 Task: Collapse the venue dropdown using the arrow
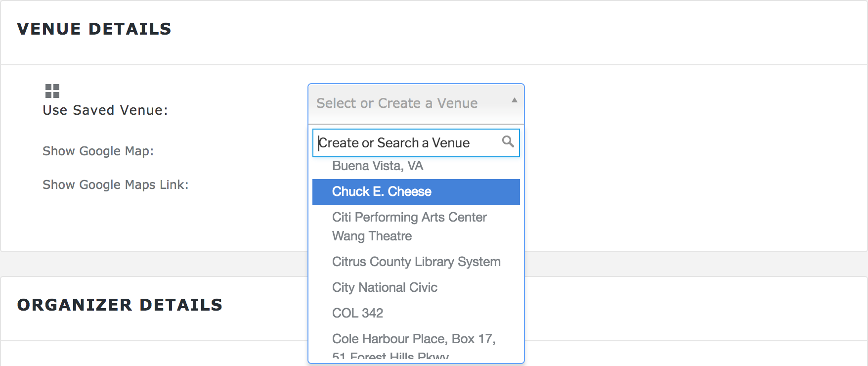tap(514, 100)
